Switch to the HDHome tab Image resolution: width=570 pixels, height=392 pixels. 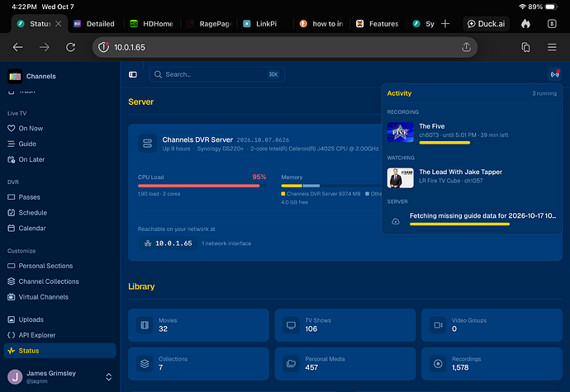152,24
